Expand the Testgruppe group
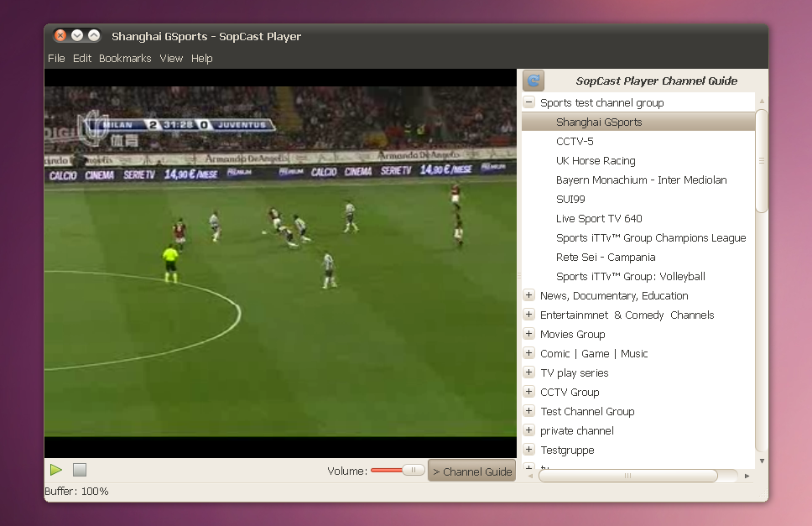This screenshot has height=526, width=812. coord(528,450)
